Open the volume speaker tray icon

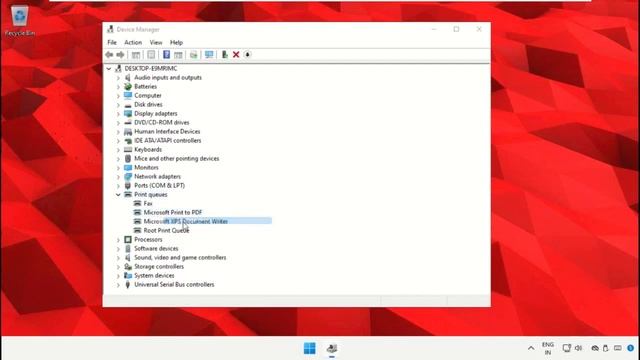pyautogui.click(x=578, y=348)
